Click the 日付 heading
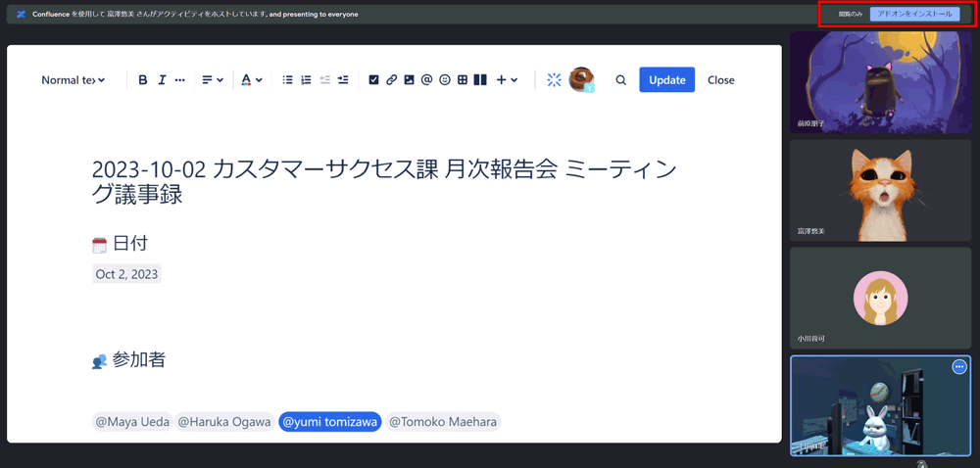Image resolution: width=980 pixels, height=468 pixels. (x=130, y=244)
